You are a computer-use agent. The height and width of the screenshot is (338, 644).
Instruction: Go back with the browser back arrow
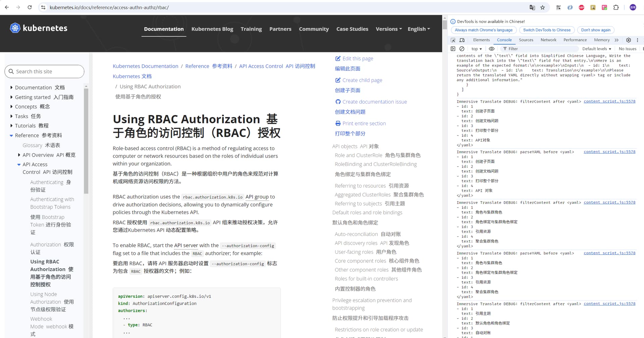[x=7, y=7]
